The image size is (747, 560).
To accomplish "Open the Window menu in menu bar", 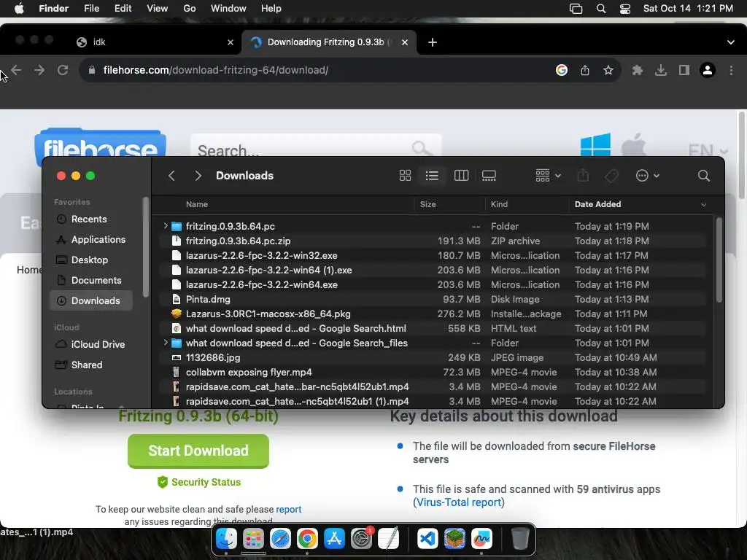I will pyautogui.click(x=228, y=9).
